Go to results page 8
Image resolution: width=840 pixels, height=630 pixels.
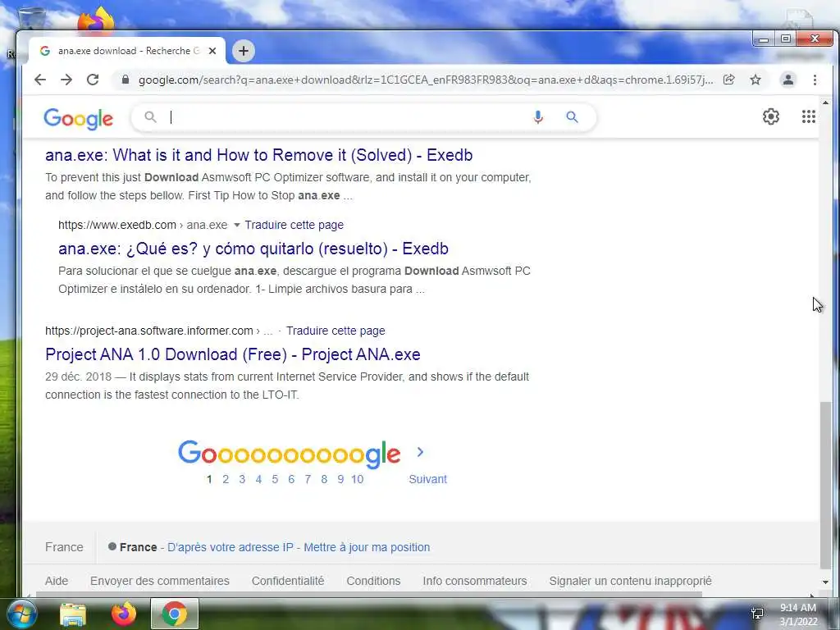[x=324, y=479]
